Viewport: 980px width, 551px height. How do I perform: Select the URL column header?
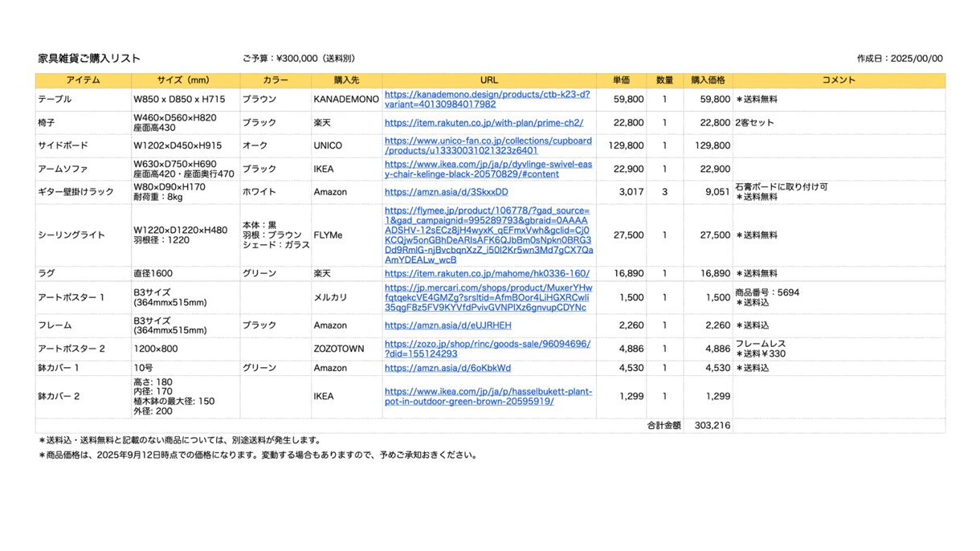tap(488, 80)
